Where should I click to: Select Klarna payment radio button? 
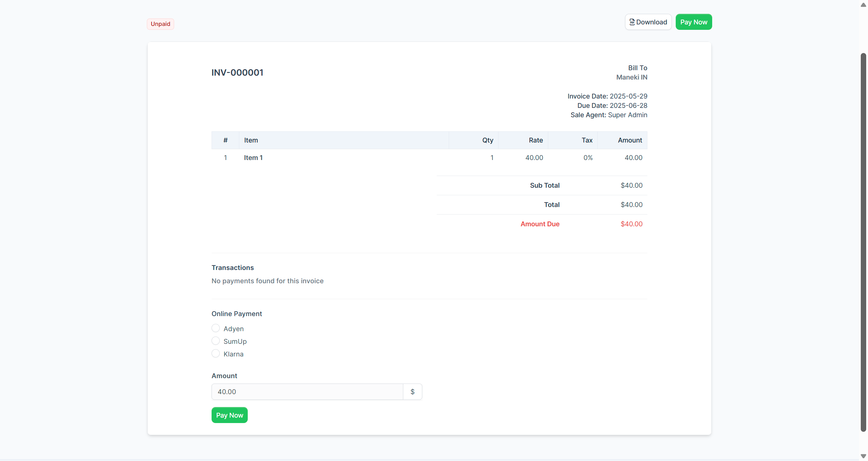tap(216, 353)
